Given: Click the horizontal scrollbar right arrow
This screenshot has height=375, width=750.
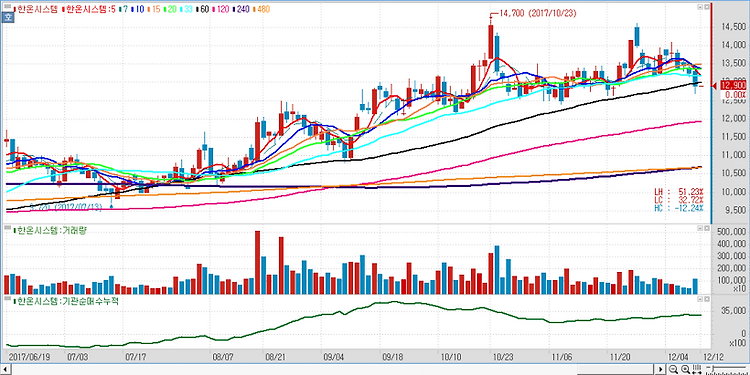Looking at the screenshot, I should click(x=662, y=369).
